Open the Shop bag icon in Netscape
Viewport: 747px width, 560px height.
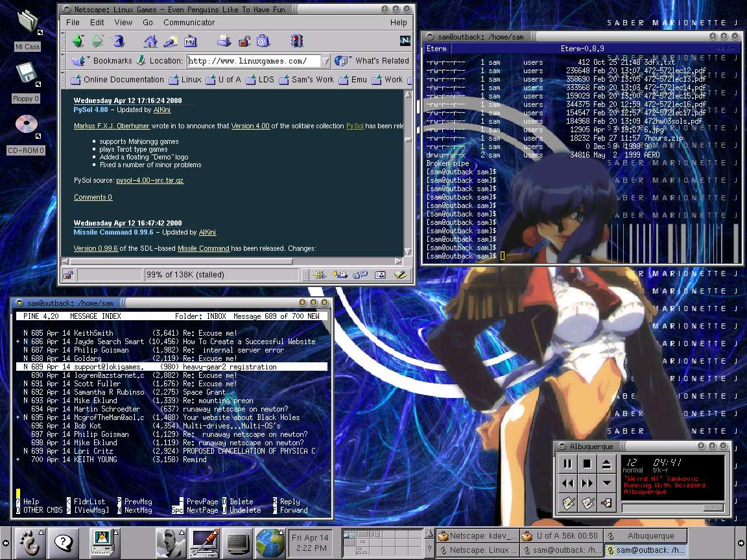coord(263,41)
